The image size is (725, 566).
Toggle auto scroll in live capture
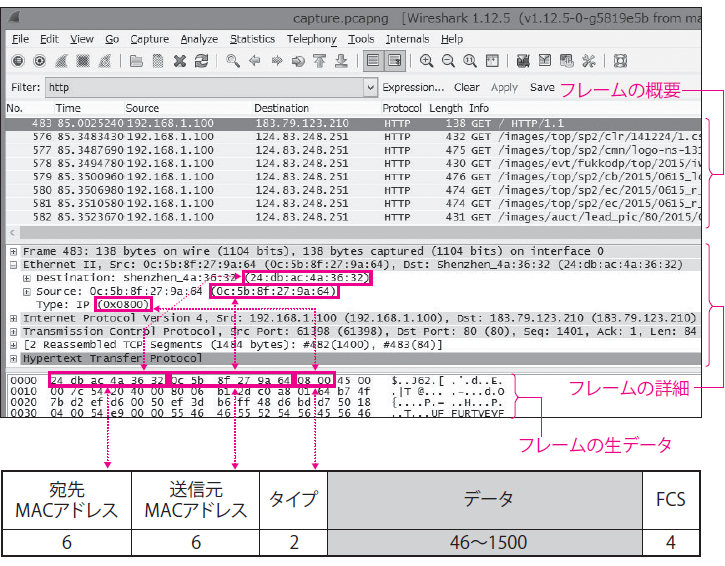coord(395,61)
